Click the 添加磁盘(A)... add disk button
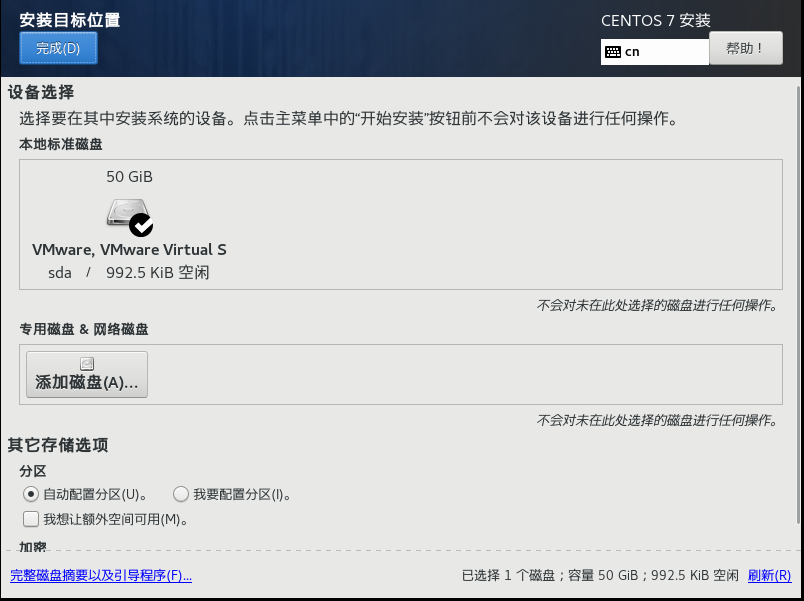Viewport: 804px width, 601px height. pos(87,374)
